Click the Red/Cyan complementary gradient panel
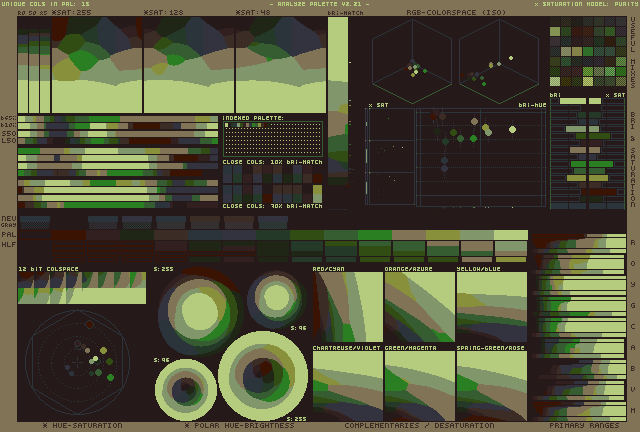Image resolution: width=640 pixels, height=432 pixels. click(x=347, y=308)
